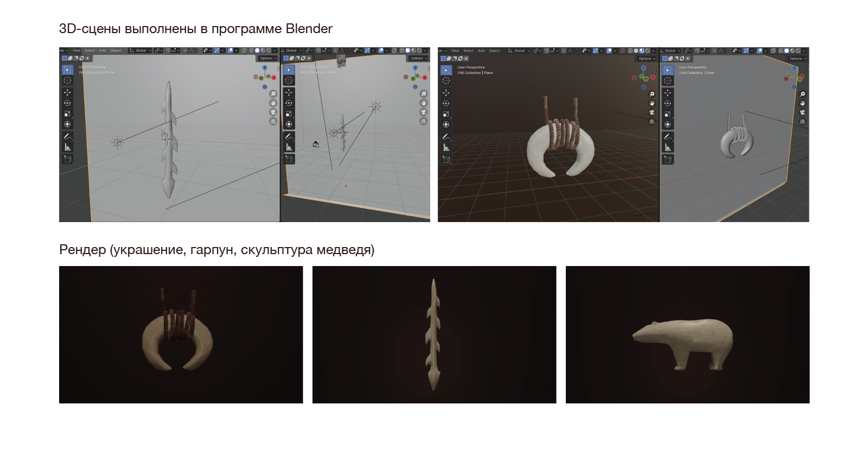Expand the Options dropdown in the gray pendant viewport
The height and width of the screenshot is (455, 868).
point(797,58)
